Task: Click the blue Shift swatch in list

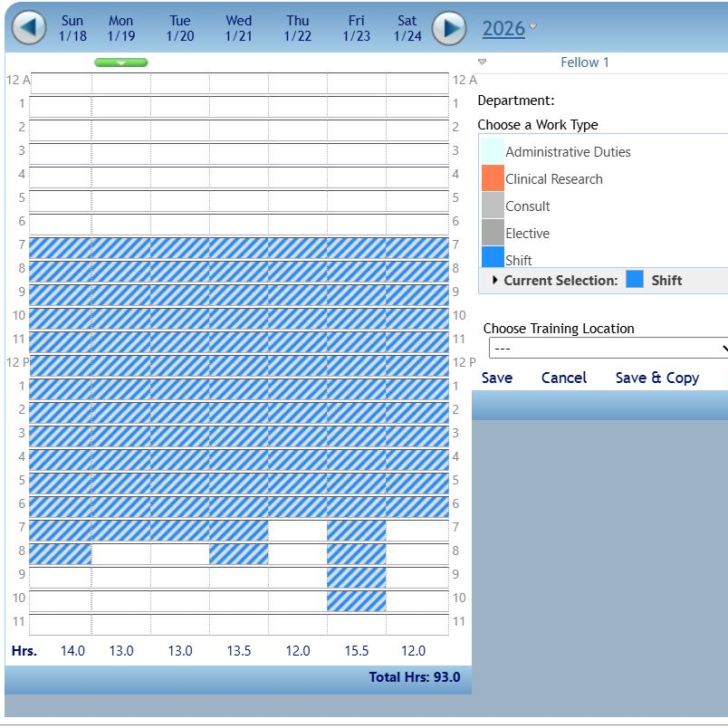Action: click(493, 257)
